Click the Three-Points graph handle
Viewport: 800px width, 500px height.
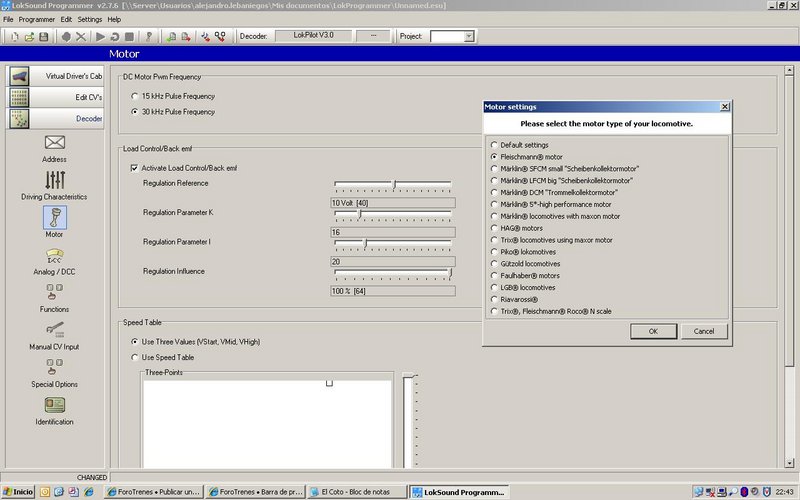(x=329, y=383)
